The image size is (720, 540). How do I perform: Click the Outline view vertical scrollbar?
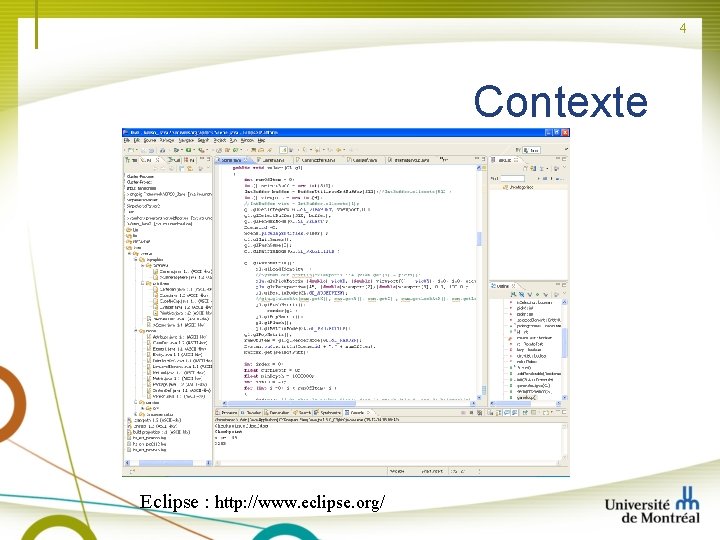(564, 350)
